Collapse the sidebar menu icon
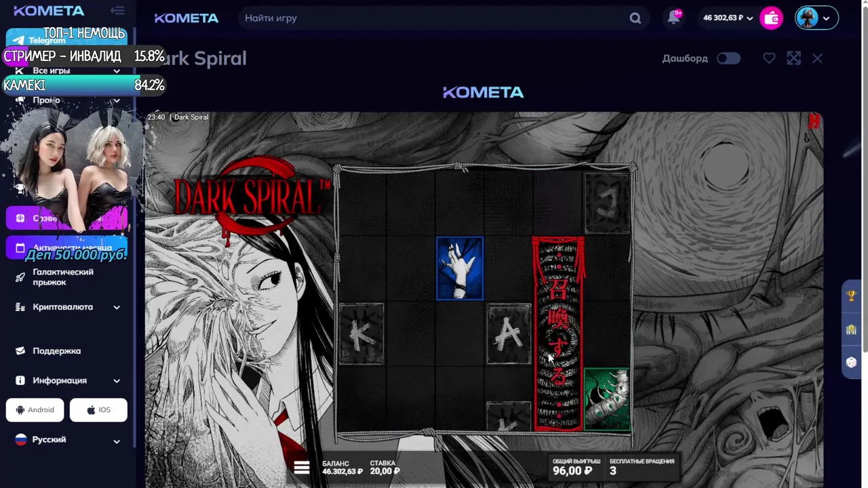The image size is (868, 488). [x=117, y=11]
